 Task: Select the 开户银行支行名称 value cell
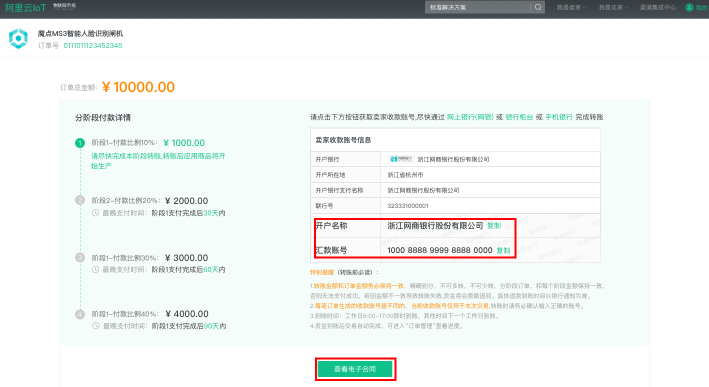tap(491, 190)
